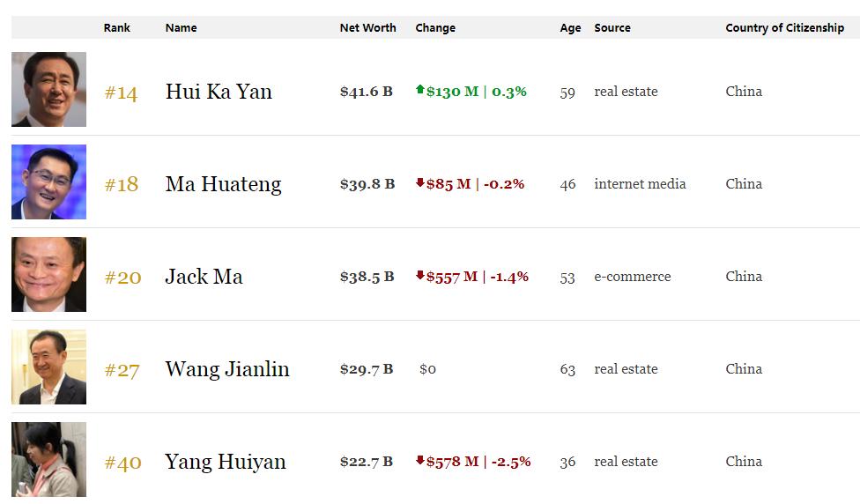Sort by the Name column header

pos(181,27)
